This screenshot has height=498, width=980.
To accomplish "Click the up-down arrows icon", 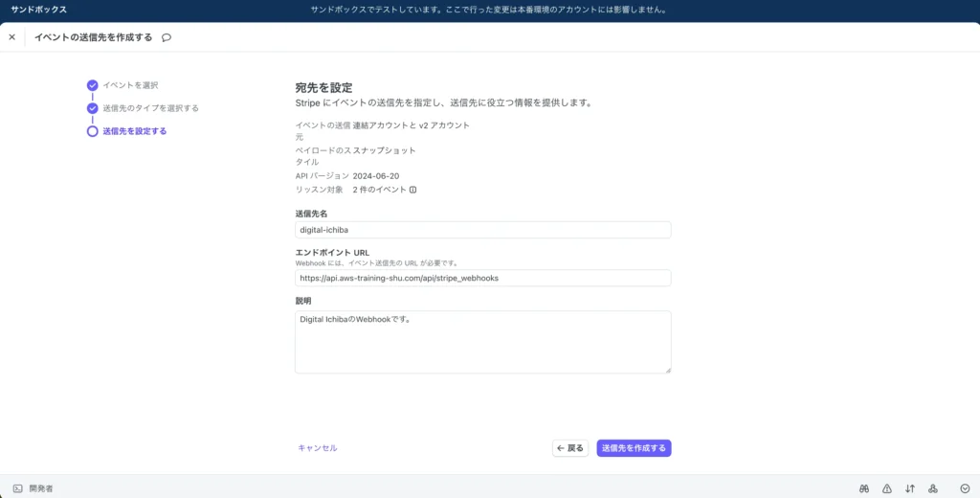I will click(910, 488).
